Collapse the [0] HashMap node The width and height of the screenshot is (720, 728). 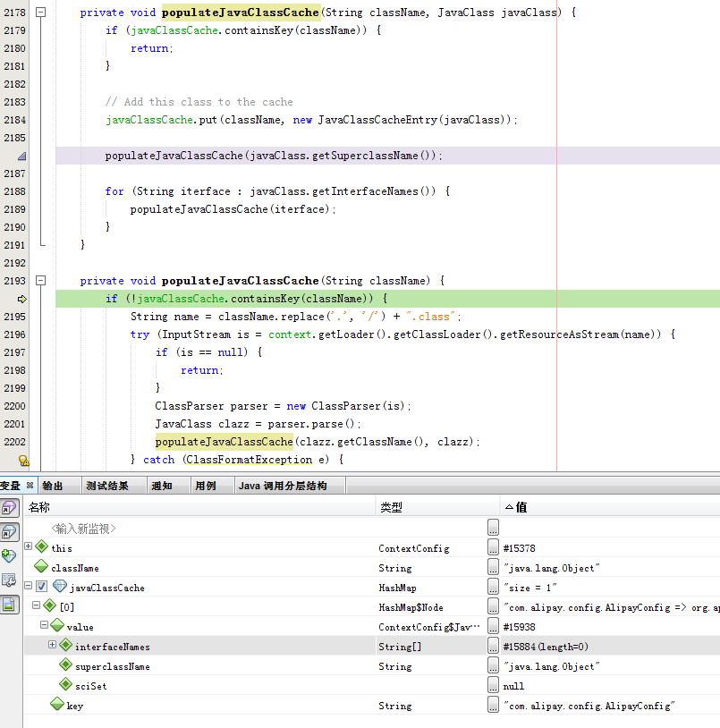click(x=36, y=605)
